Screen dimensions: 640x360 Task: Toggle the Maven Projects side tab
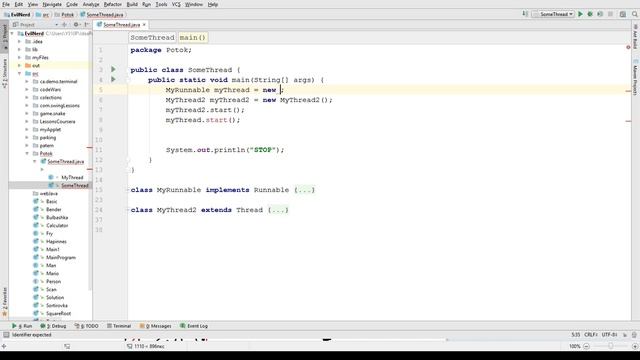(x=636, y=78)
